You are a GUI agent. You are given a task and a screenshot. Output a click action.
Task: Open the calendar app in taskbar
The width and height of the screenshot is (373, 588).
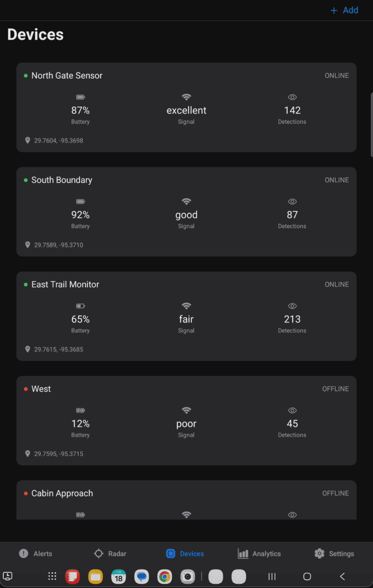[119, 576]
